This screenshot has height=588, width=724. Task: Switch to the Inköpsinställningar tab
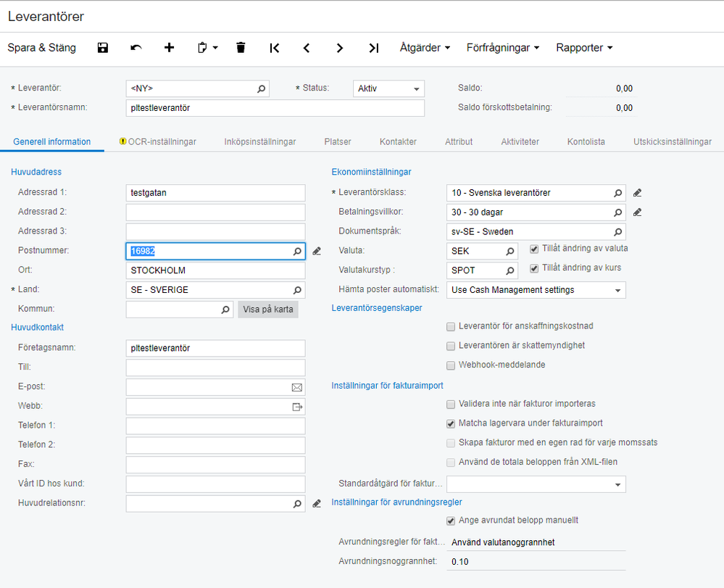[259, 142]
